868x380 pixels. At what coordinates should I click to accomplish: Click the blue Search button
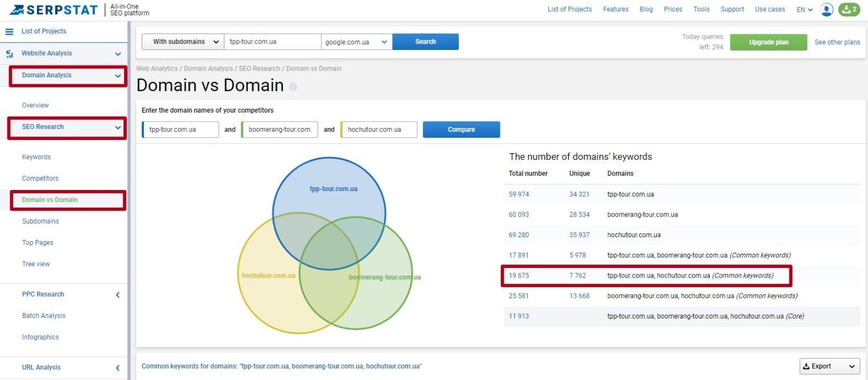coord(425,42)
